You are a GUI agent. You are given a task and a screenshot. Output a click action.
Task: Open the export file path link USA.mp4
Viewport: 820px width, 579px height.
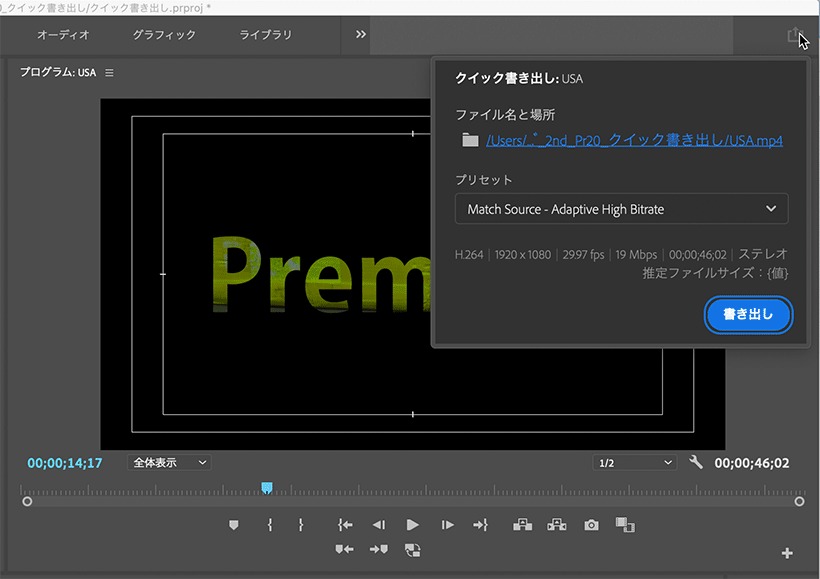click(x=634, y=140)
